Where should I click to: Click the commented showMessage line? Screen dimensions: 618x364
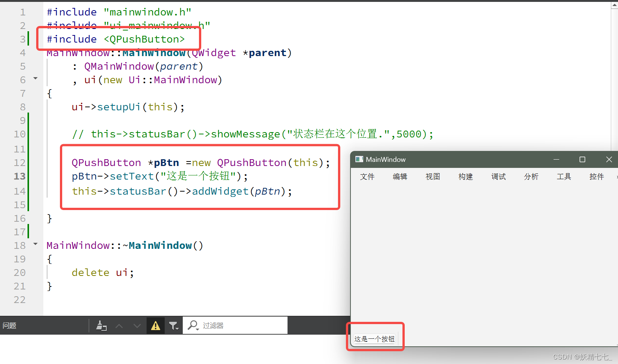click(252, 134)
